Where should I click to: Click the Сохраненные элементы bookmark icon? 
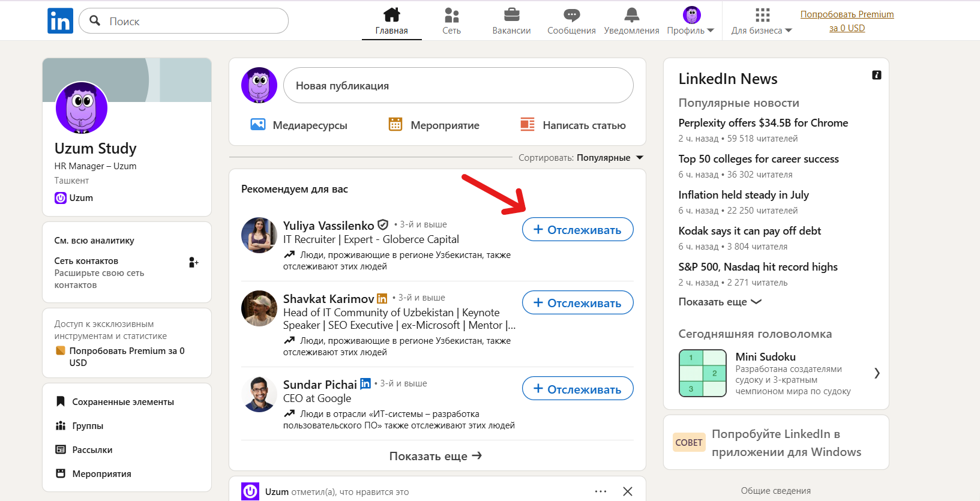[x=61, y=401]
